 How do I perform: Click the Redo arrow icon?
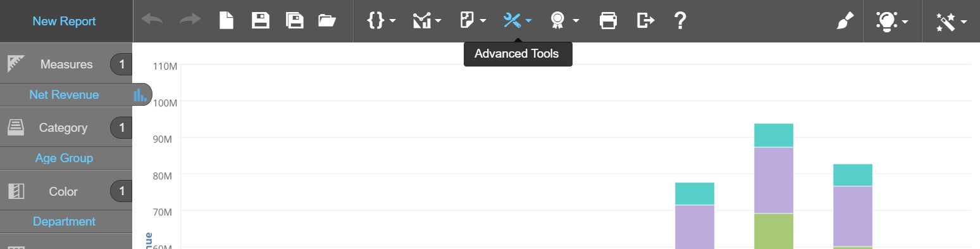coord(190,20)
